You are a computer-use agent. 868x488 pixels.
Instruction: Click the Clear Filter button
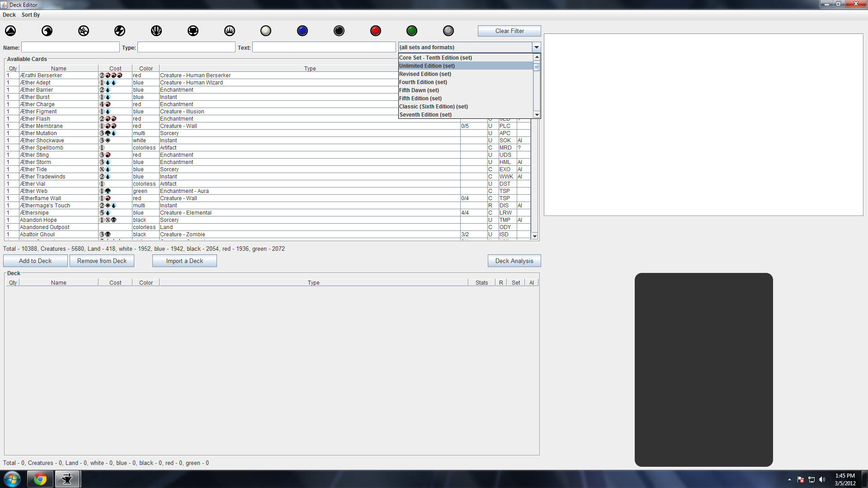(509, 31)
